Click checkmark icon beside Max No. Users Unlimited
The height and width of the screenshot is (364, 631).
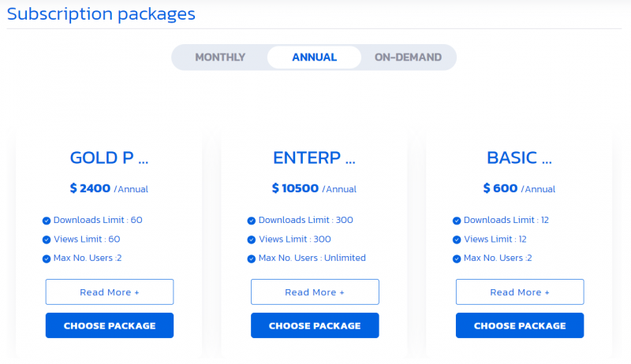(251, 258)
